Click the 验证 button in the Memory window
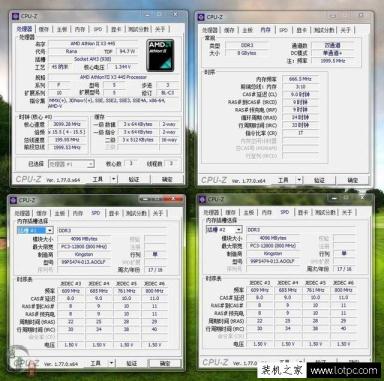Screen dimensions: 384x381 point(319,180)
